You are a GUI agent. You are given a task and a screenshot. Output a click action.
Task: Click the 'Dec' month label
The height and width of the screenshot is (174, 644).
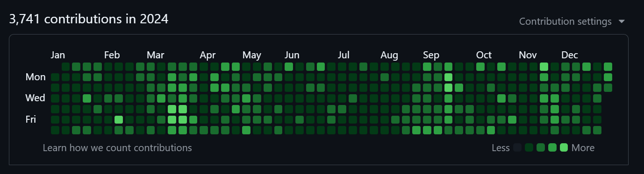(570, 55)
